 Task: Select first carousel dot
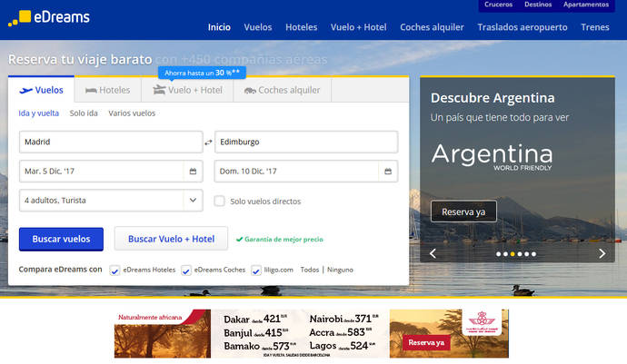click(498, 254)
